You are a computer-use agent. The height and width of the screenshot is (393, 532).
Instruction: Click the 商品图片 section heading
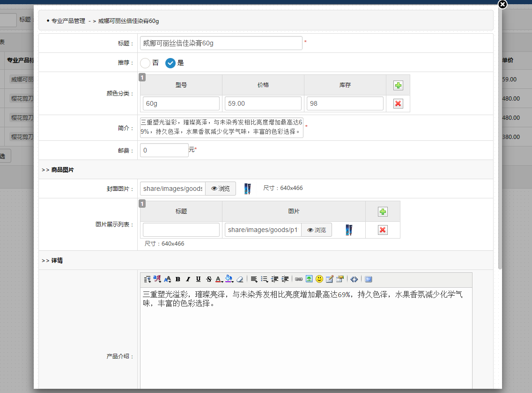(x=62, y=170)
